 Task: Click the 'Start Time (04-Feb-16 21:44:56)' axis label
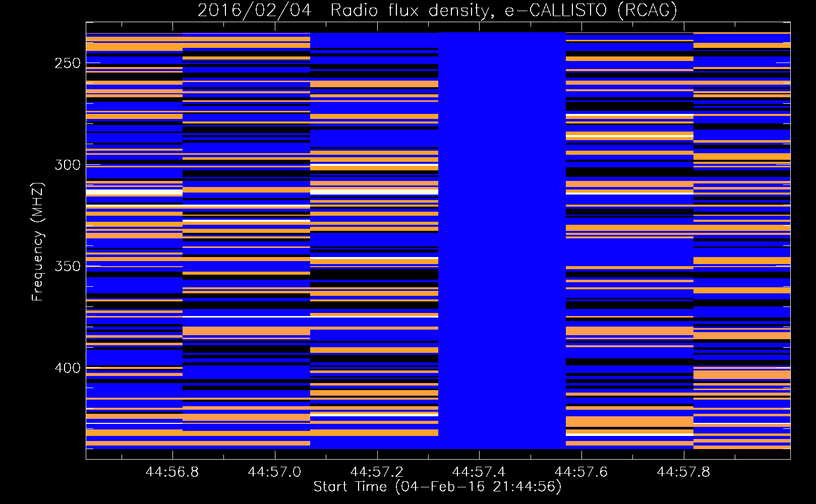click(437, 487)
